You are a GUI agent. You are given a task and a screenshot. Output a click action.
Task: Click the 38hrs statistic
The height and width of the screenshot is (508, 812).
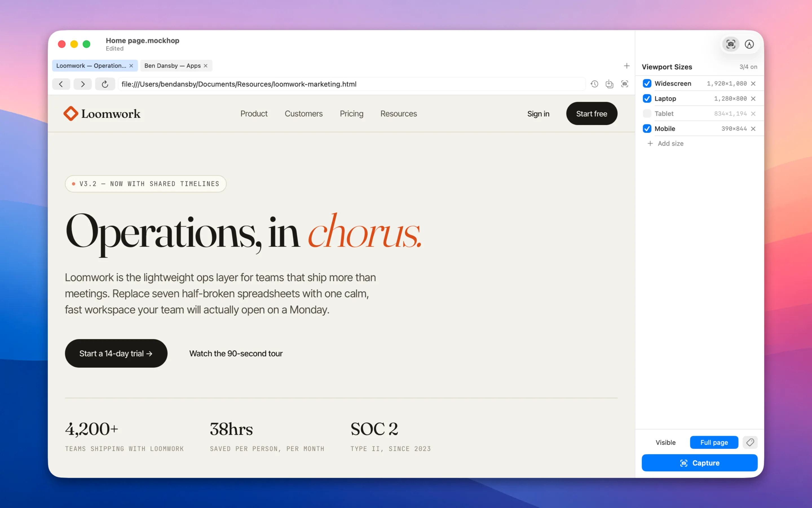point(231,429)
